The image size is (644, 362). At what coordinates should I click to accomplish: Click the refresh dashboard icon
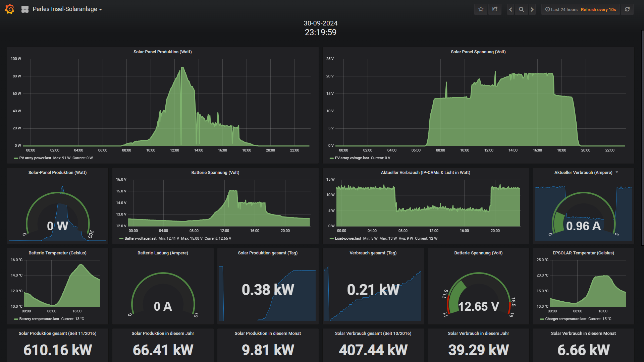[x=627, y=9]
